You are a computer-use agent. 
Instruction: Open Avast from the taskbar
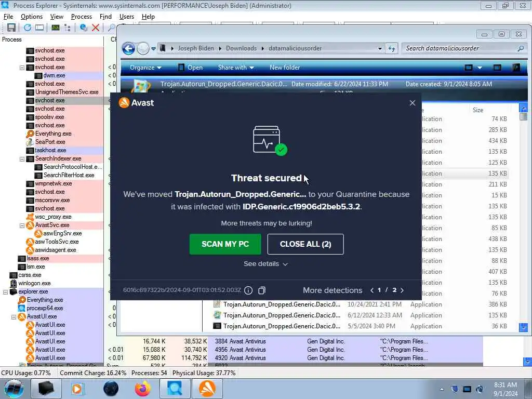[x=207, y=389]
